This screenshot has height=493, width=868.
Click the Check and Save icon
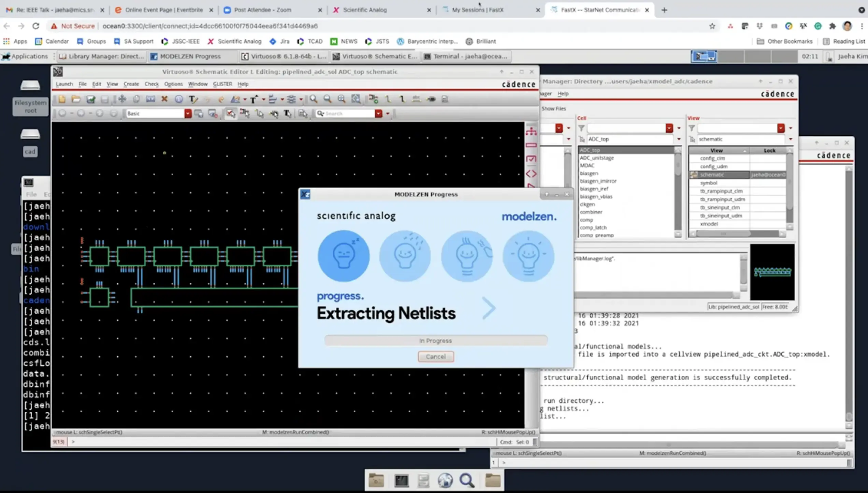90,99
